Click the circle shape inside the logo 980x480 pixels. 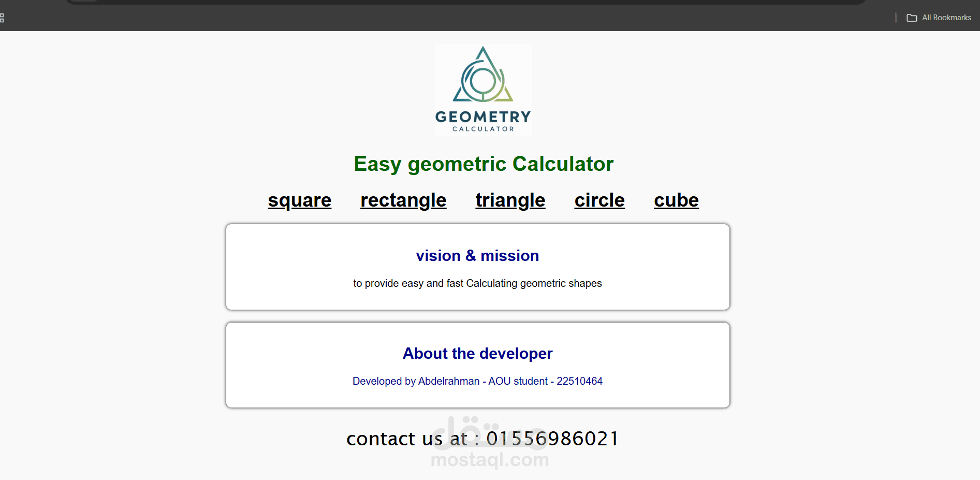(x=483, y=80)
